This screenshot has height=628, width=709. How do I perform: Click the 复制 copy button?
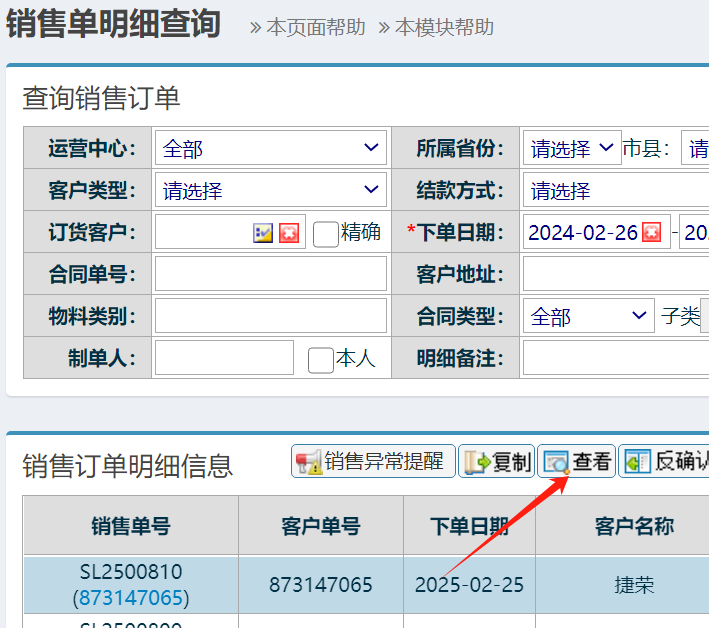[497, 461]
